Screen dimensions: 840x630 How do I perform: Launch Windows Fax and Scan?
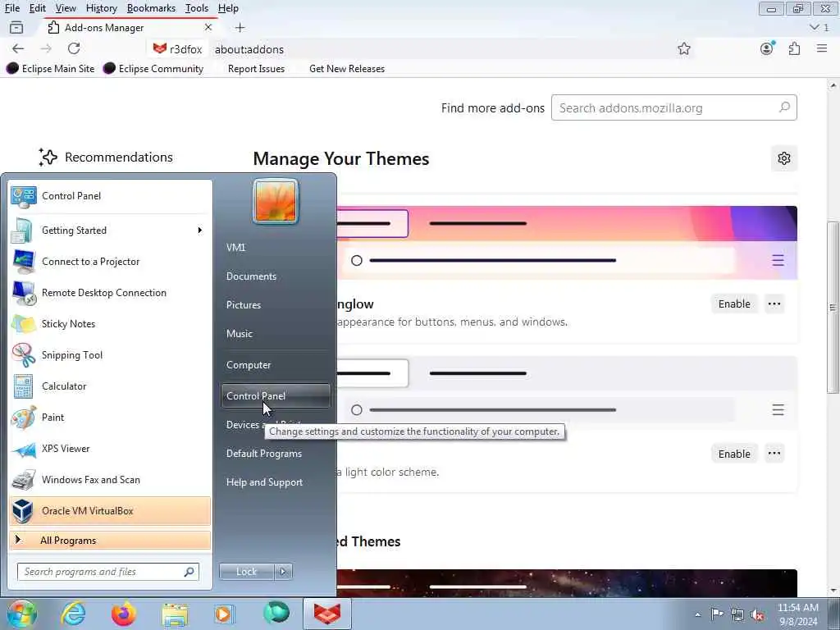coord(110,479)
